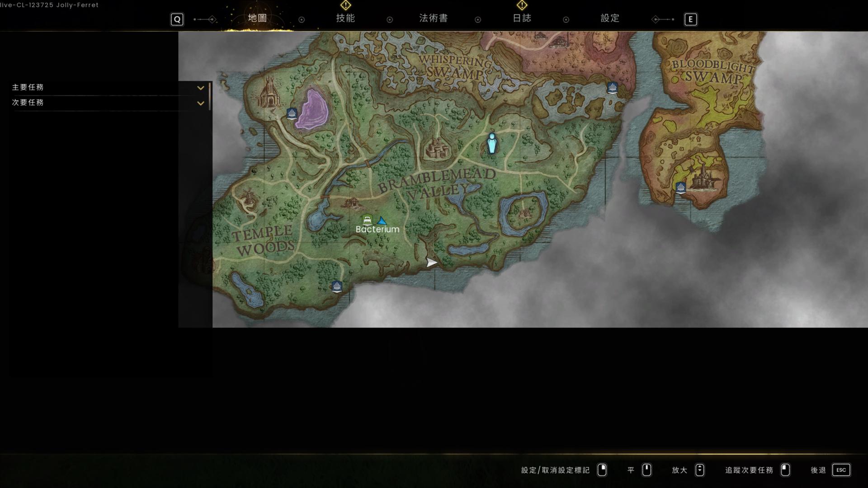This screenshot has height=488, width=868.
Task: Click the blue arrow beside Bacterium
Action: coord(382,221)
